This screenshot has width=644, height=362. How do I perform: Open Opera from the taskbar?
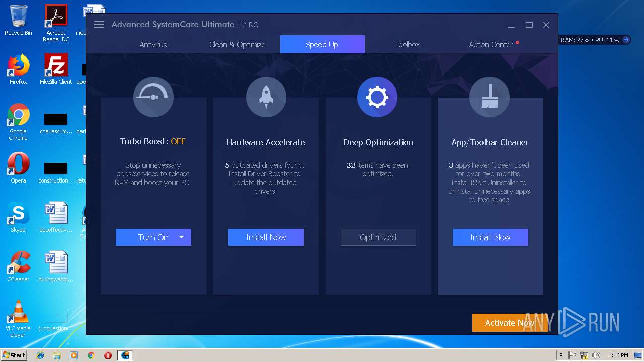[x=108, y=355]
